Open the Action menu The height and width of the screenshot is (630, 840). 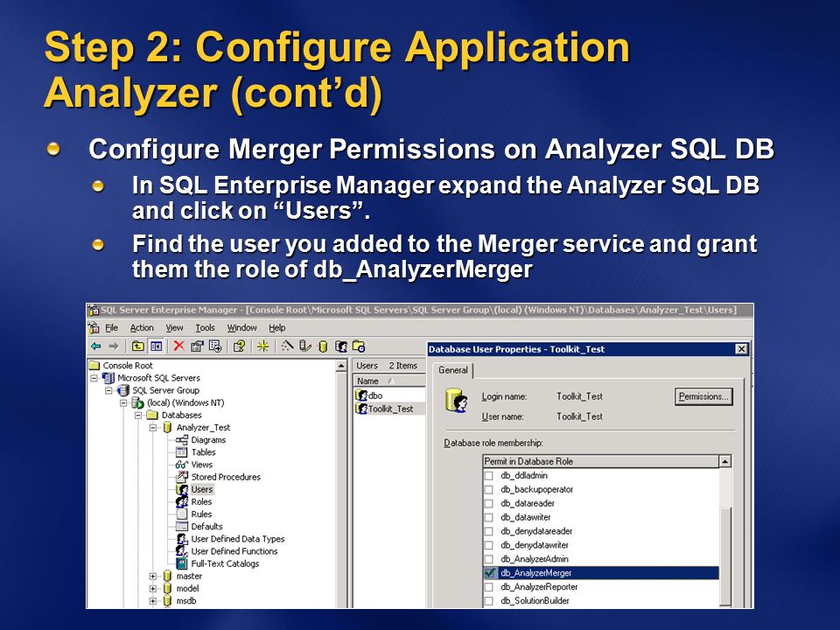click(142, 328)
